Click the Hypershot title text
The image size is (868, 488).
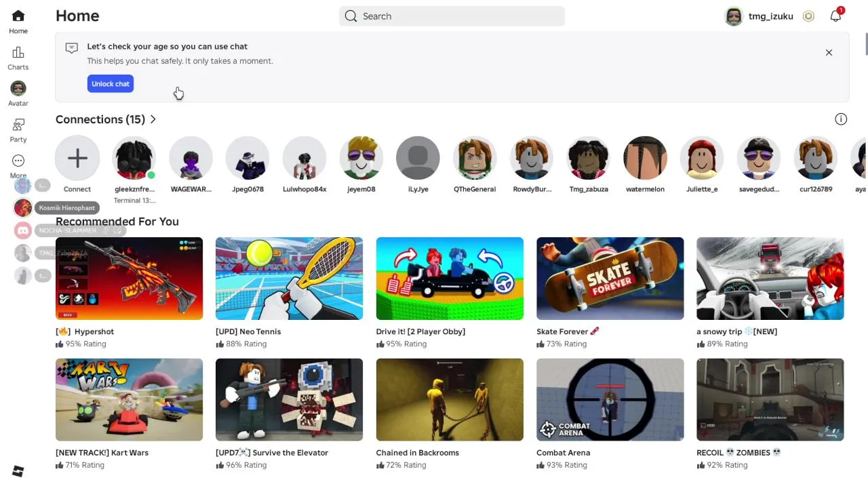point(85,331)
